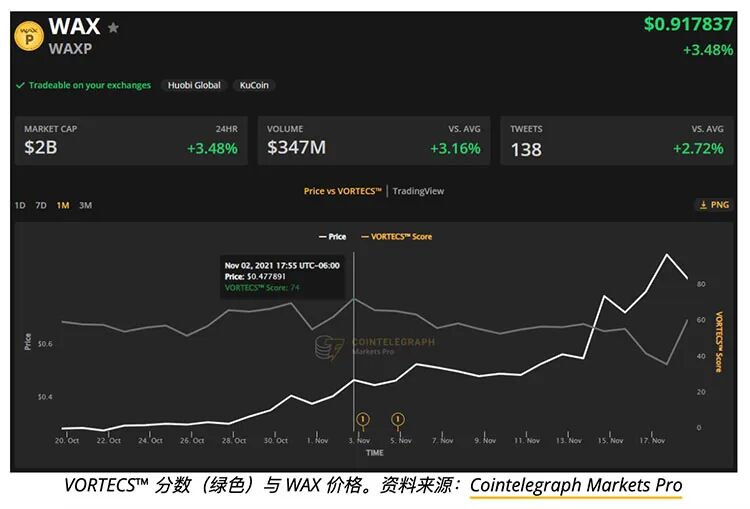Open the KuCoin exchange tag
Screen dimensions: 750x509
tap(254, 85)
